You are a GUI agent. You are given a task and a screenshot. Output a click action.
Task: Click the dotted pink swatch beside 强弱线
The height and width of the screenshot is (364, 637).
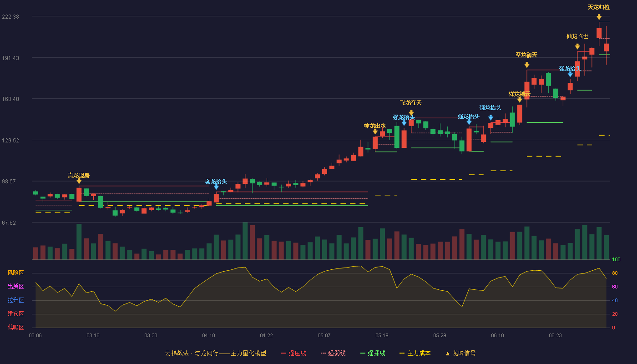pyautogui.click(x=324, y=353)
